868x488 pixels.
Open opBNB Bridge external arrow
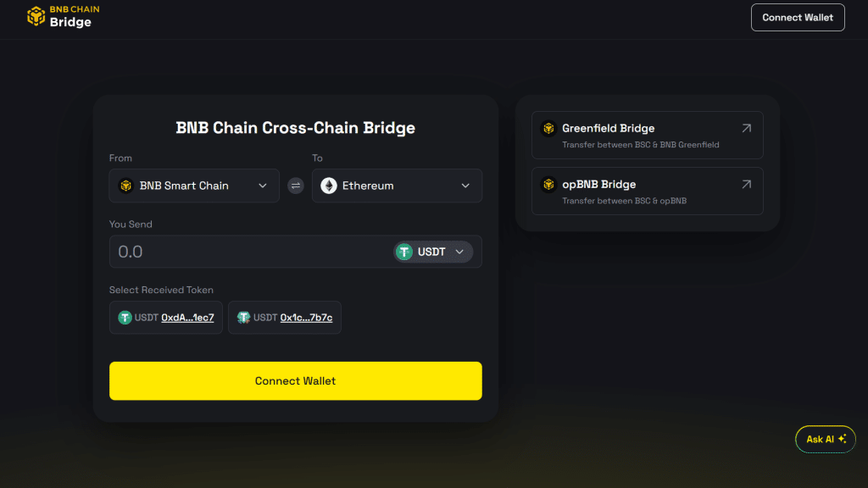tap(746, 184)
